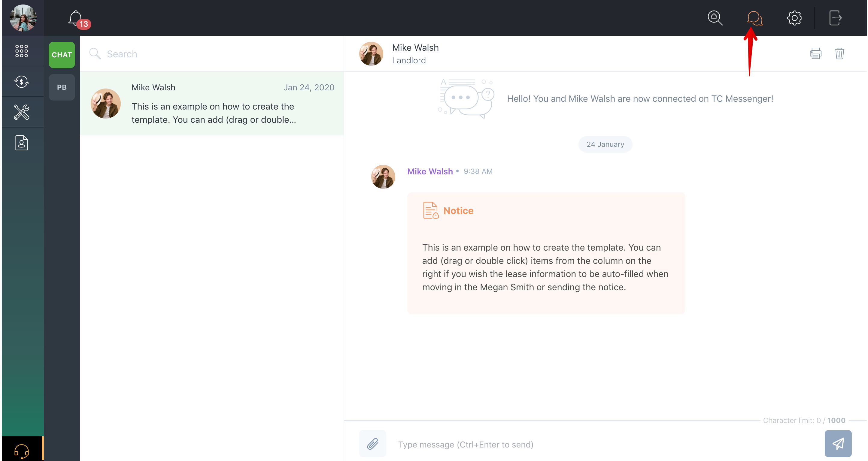Click the Notice document icon in message
Screen dimensions: 868x461
pyautogui.click(x=431, y=210)
